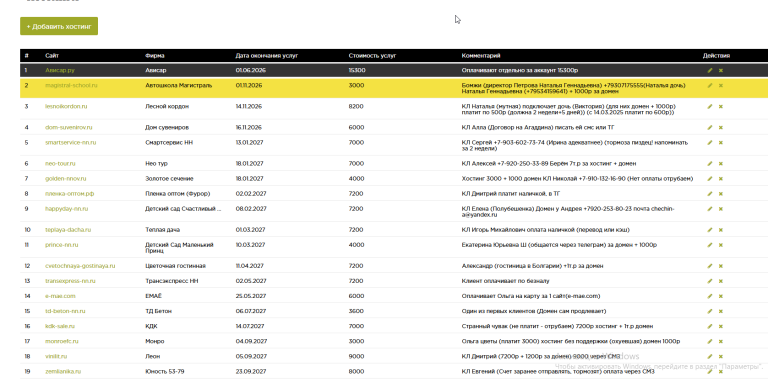
Task: Open the e-mae.com link
Action: coord(60,296)
